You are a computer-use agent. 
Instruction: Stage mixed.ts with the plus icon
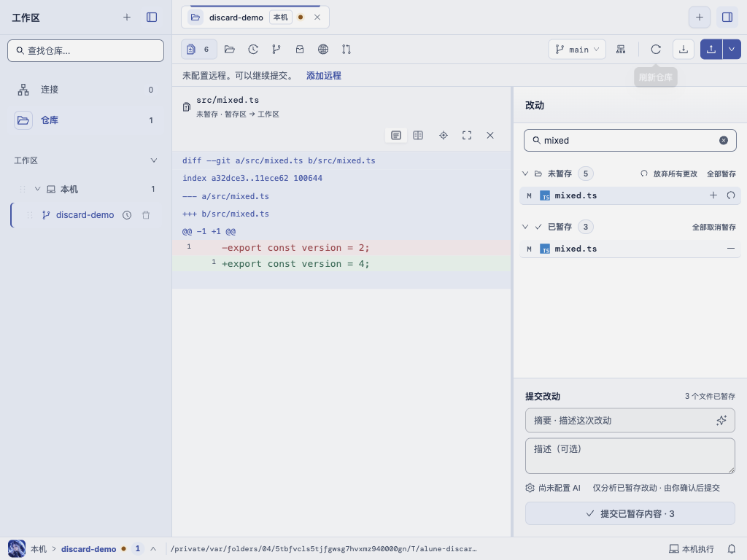713,195
